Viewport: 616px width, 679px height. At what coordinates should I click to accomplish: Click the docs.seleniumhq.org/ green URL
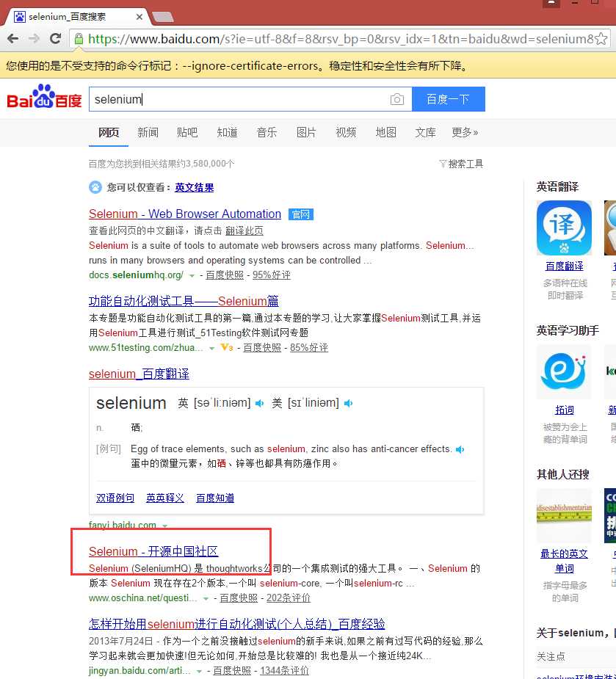click(136, 275)
